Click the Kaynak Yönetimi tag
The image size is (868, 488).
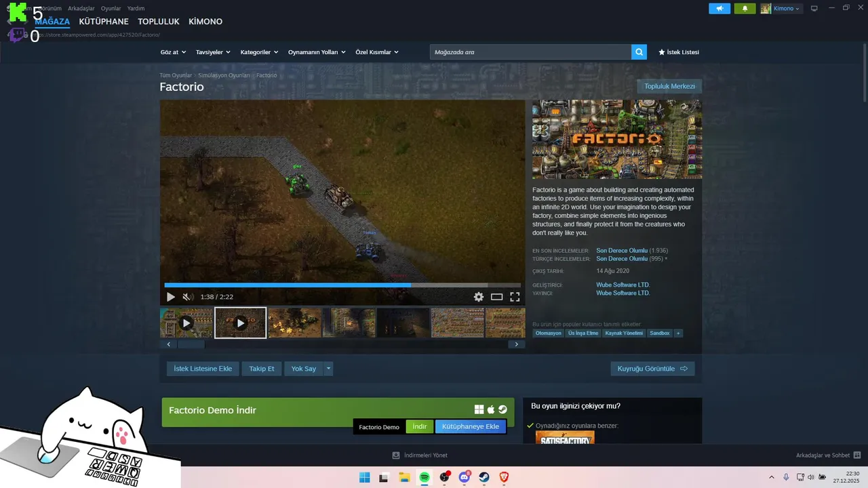pyautogui.click(x=624, y=333)
